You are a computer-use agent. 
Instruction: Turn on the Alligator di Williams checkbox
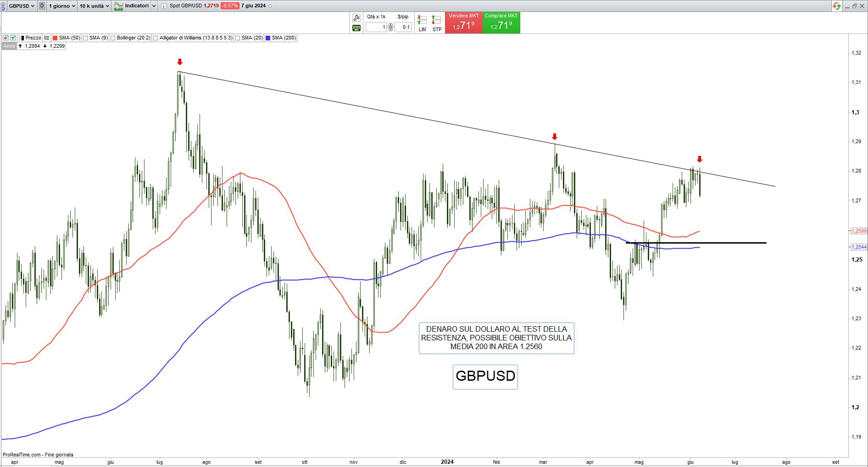(156, 38)
